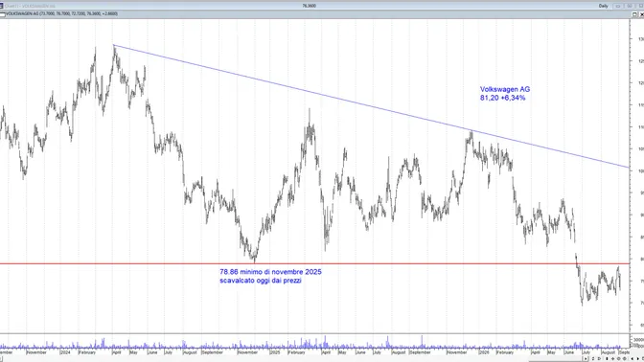644x362 pixels.
Task: Click the vertical bar icon in bottom toolbar
Action: click(x=607, y=359)
